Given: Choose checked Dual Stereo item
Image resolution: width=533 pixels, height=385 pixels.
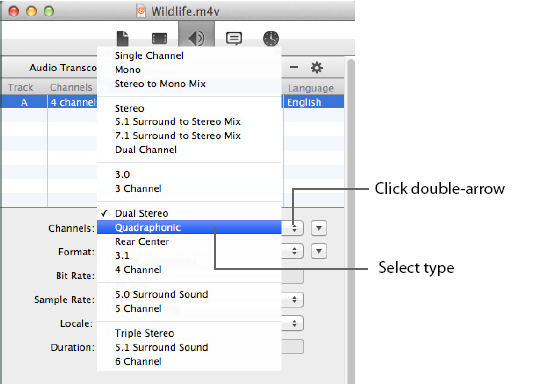Looking at the screenshot, I should tap(189, 213).
